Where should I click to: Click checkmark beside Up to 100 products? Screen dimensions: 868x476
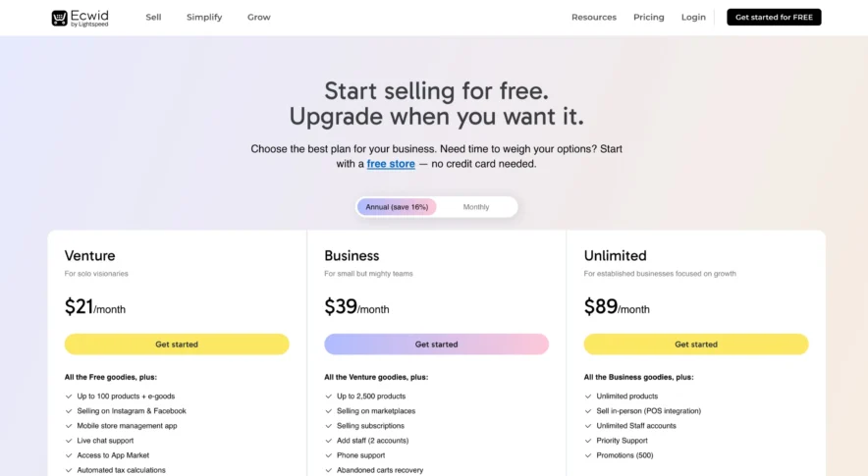click(x=68, y=397)
